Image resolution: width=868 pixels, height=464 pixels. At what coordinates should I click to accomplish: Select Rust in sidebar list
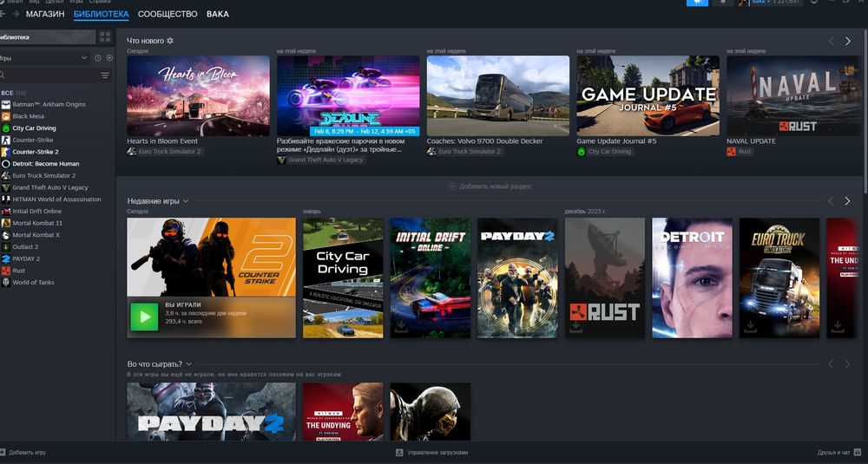click(x=19, y=271)
